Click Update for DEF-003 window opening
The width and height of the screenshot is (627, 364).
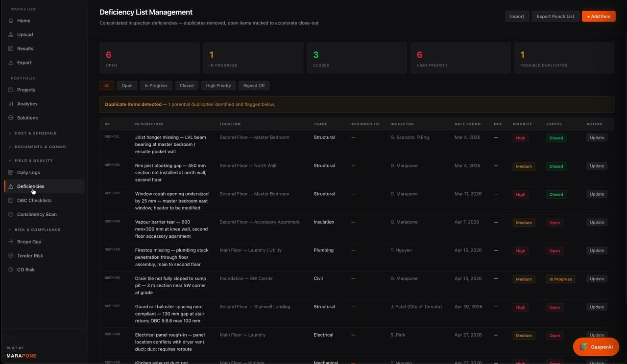597,194
